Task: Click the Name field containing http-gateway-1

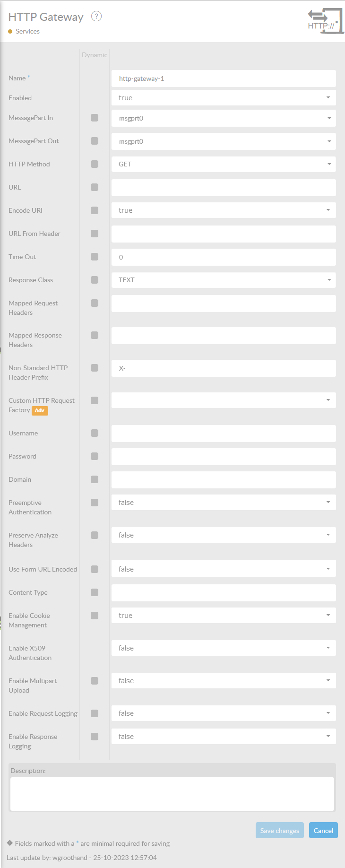Action: pyautogui.click(x=224, y=78)
